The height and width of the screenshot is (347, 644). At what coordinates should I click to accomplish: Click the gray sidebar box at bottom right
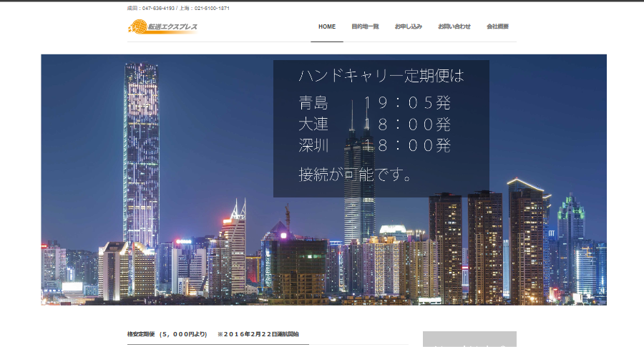pos(469,339)
